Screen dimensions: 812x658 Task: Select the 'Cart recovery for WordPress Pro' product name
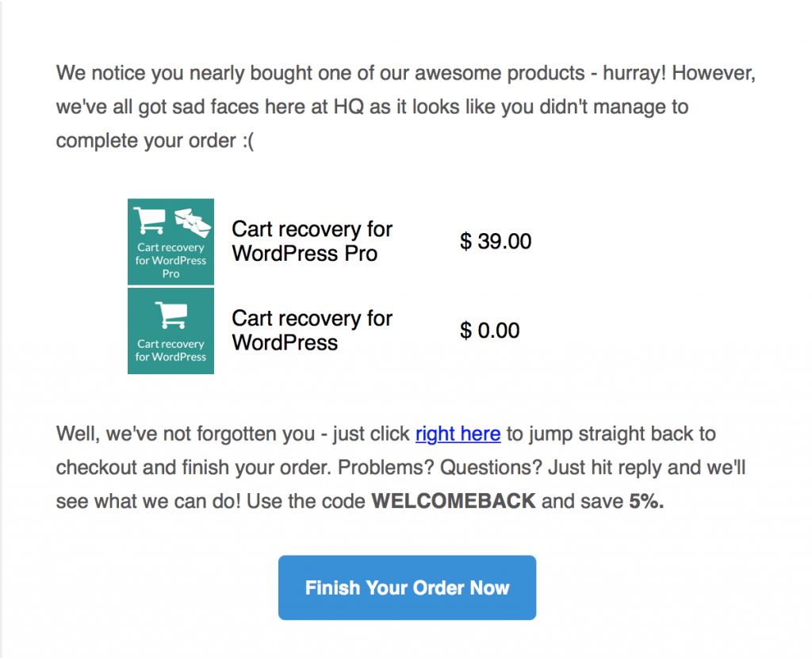click(x=312, y=242)
